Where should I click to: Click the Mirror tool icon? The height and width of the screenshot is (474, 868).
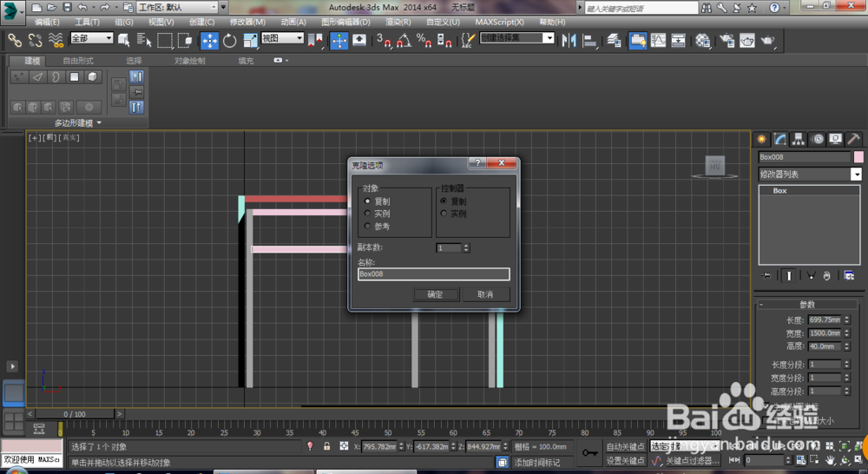(x=569, y=41)
